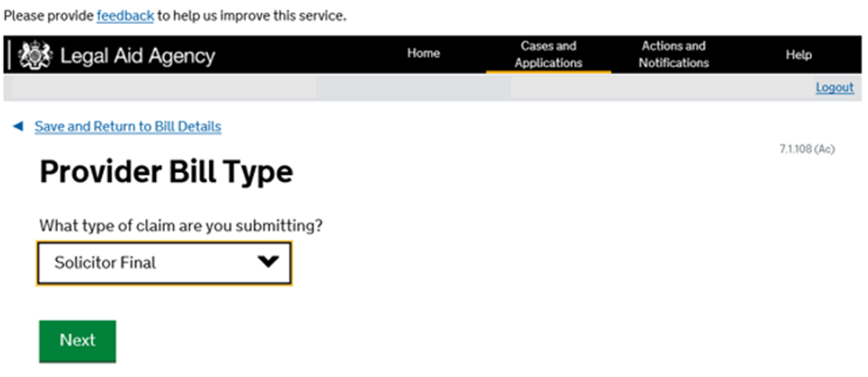This screenshot has height=377, width=868.
Task: Click the Provider Bill Type heading
Action: click(166, 173)
